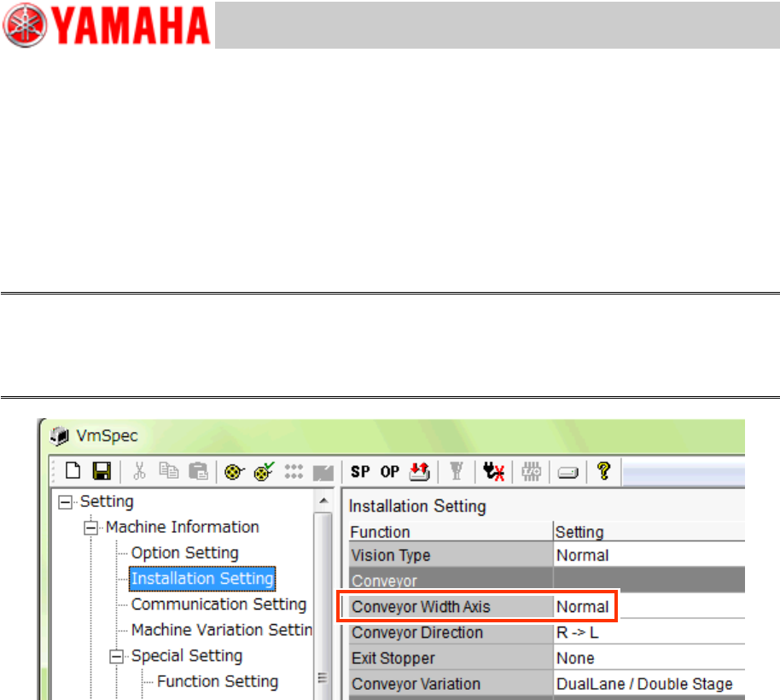The width and height of the screenshot is (780, 700).
Task: Click the Copy icon in toolbar
Action: pos(169,470)
